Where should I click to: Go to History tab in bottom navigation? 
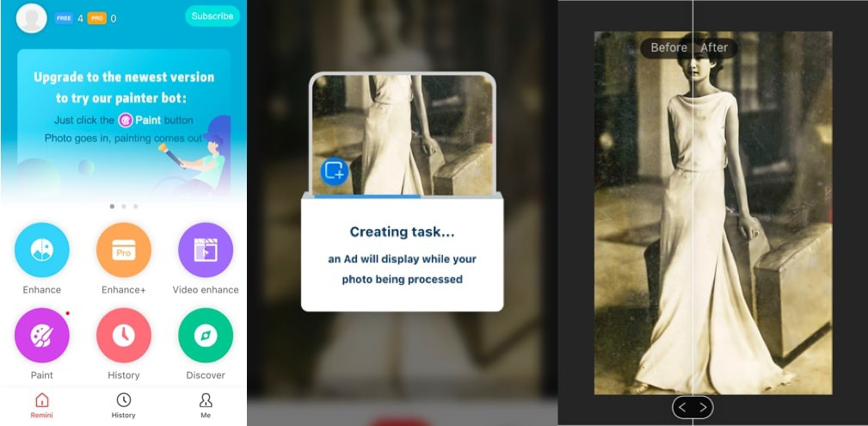(x=123, y=405)
